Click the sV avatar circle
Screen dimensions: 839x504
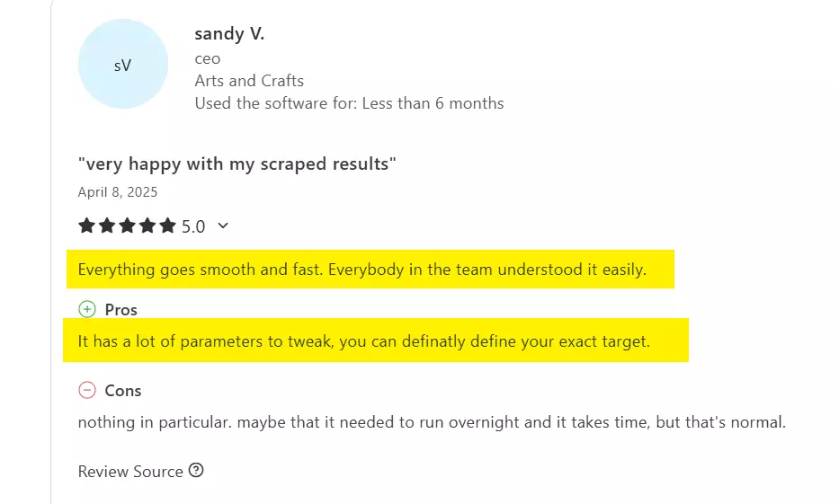122,65
